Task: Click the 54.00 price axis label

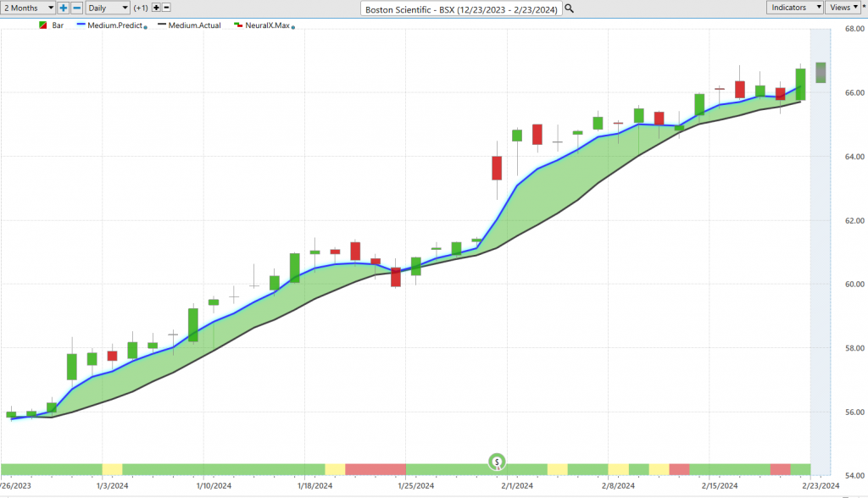Action: (854, 476)
